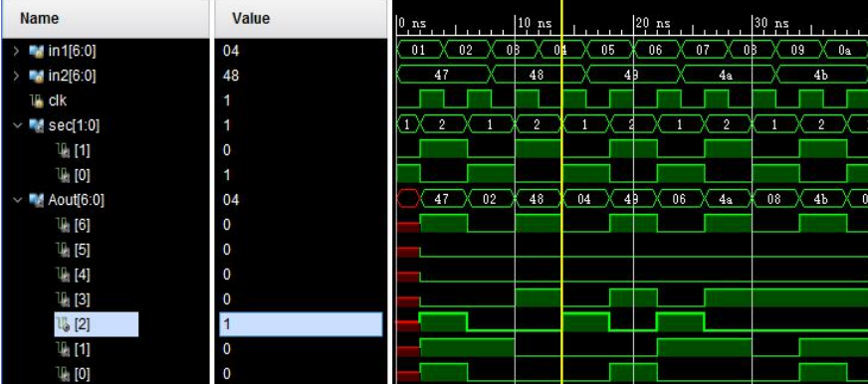Select the sec[1:0] signal name
Viewport: 868px width, 384px height.
coord(74,125)
